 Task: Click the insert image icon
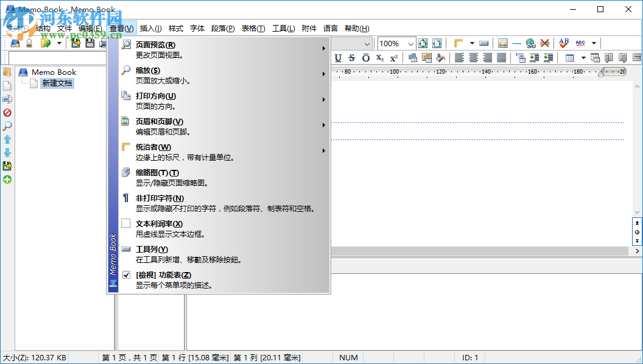(x=503, y=43)
